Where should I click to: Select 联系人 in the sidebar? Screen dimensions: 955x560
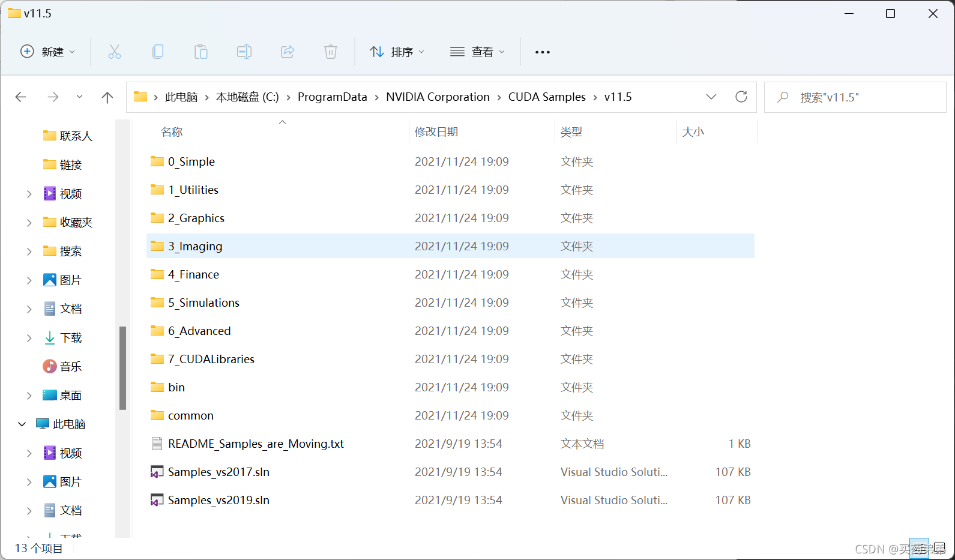(x=76, y=136)
